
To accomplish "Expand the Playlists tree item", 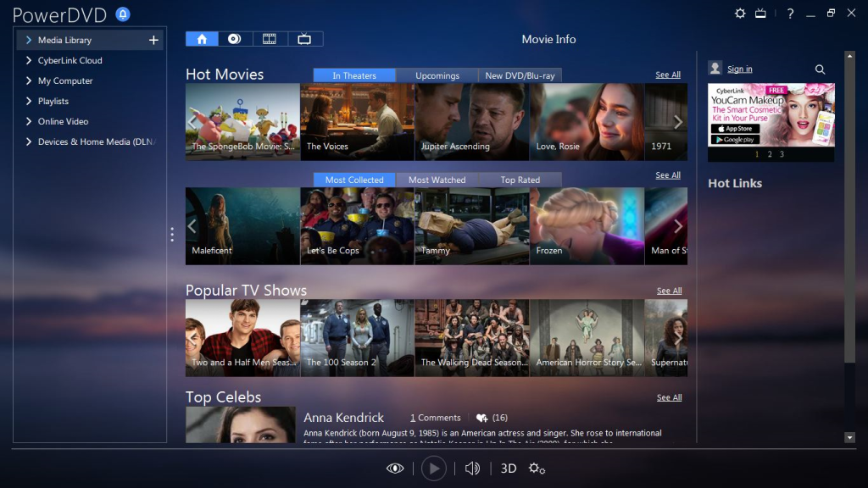I will (x=29, y=102).
